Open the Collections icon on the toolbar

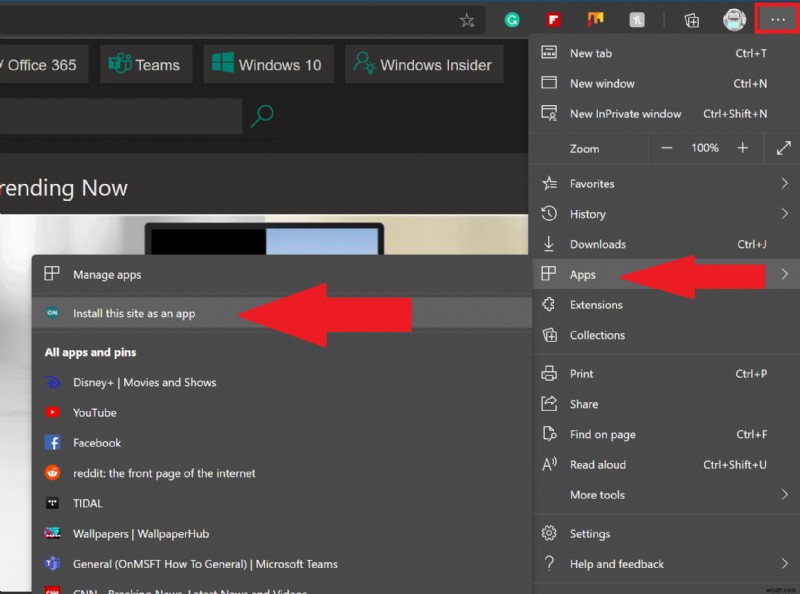coord(690,19)
